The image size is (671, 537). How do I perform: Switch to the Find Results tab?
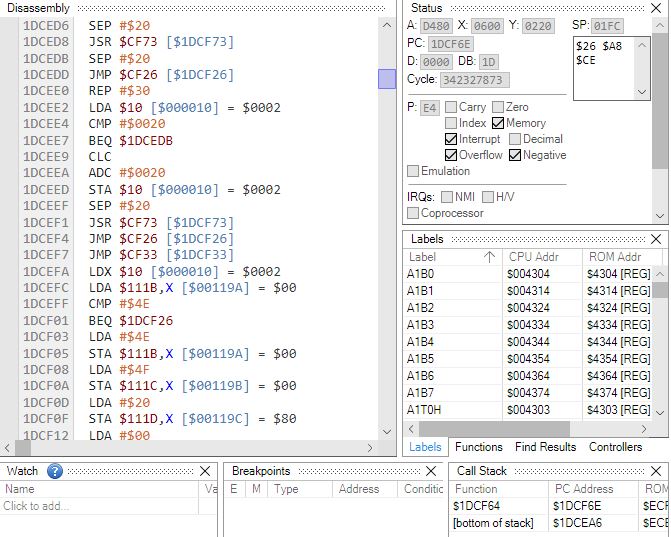[x=546, y=447]
